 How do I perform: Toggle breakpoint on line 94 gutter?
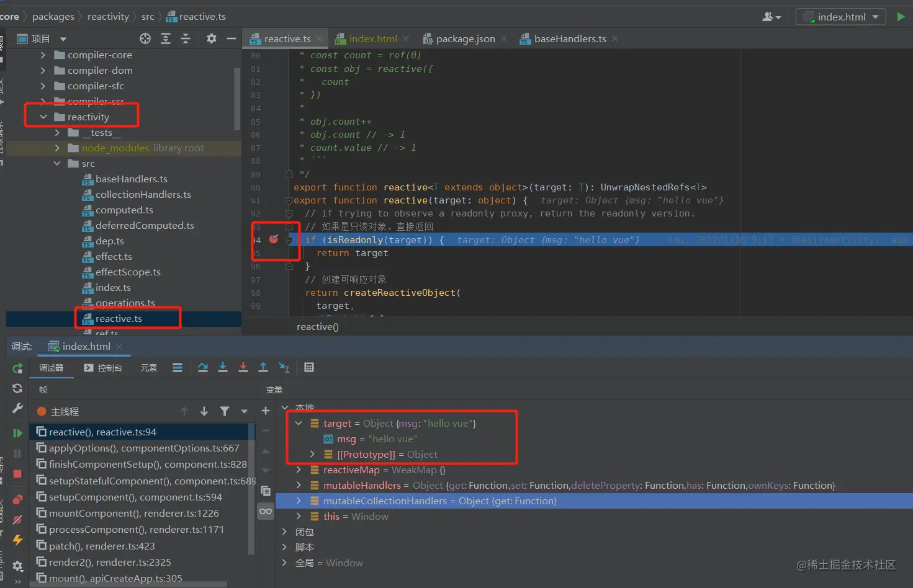pyautogui.click(x=274, y=239)
